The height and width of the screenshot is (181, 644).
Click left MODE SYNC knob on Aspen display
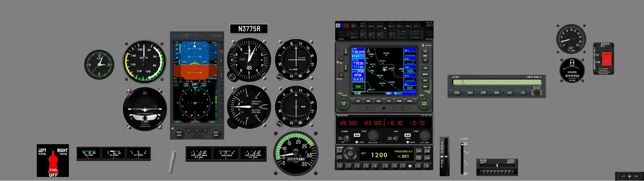(179, 133)
